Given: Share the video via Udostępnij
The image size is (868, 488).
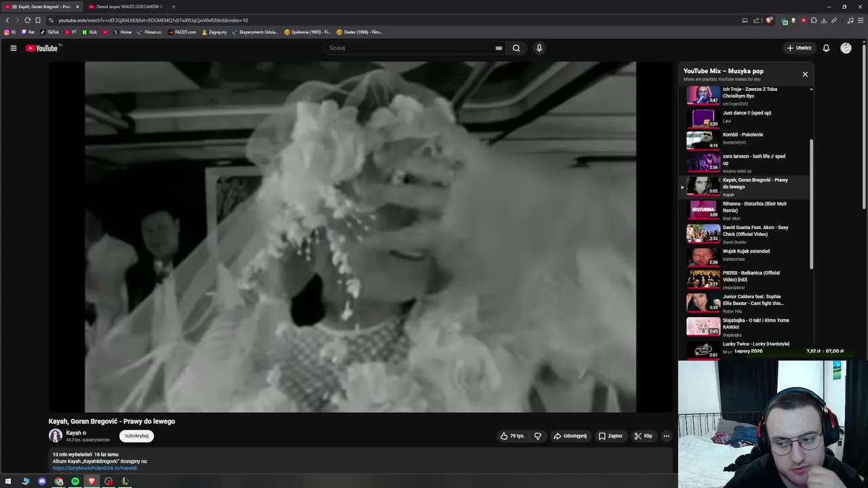Looking at the screenshot, I should tap(570, 436).
